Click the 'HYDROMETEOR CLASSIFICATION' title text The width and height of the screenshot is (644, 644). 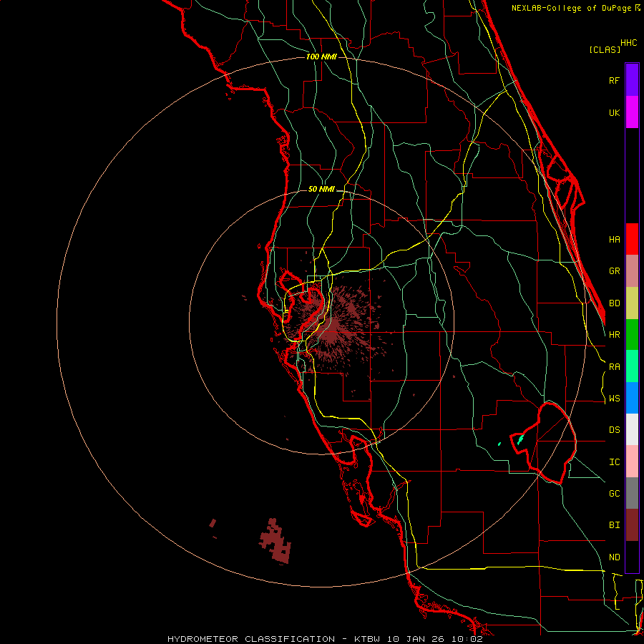click(251, 639)
